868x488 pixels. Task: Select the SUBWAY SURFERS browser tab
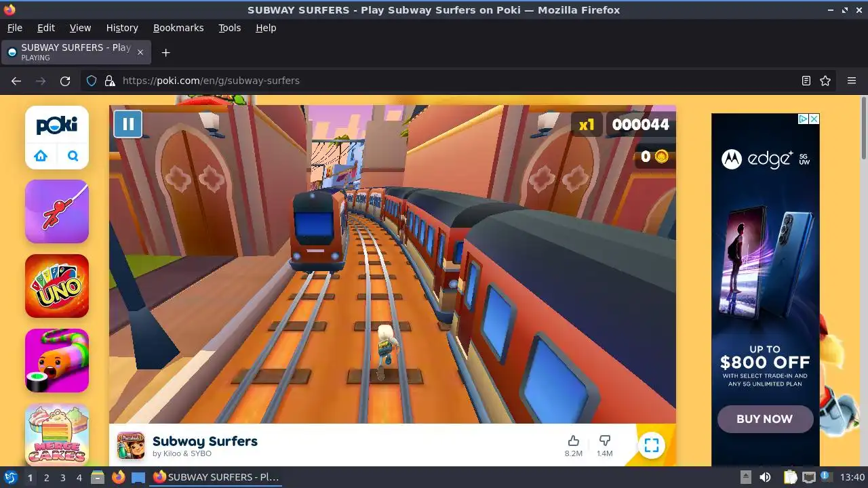(x=76, y=52)
